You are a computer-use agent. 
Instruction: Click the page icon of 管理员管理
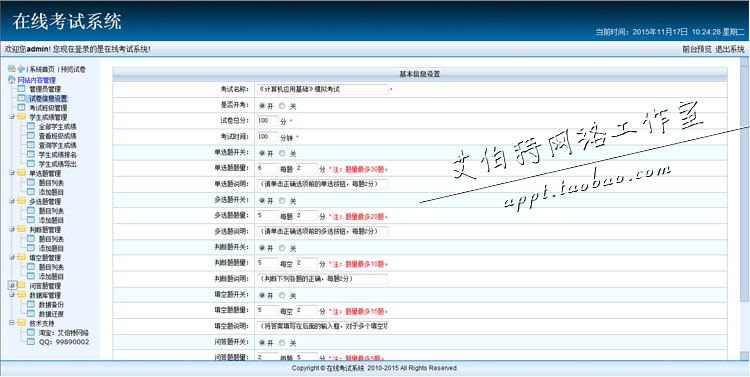coord(21,89)
